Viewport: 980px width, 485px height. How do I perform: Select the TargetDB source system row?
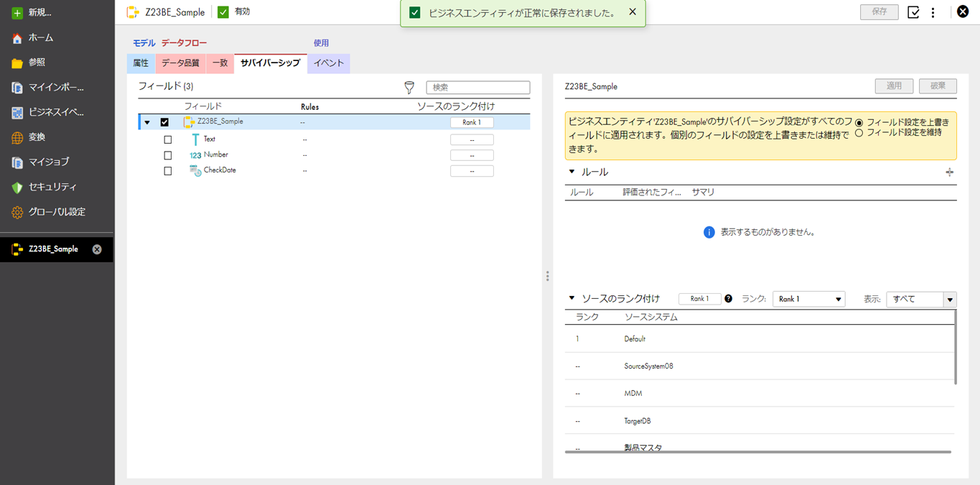pos(760,421)
